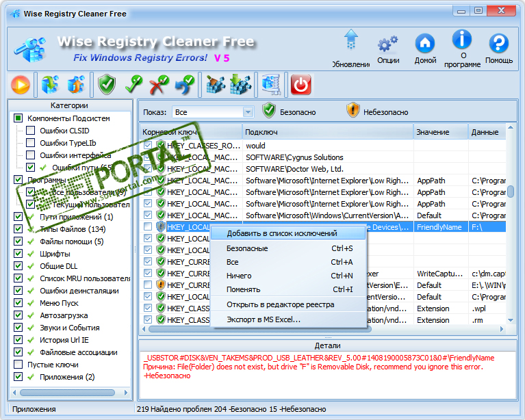Sort by Корневой ключ column header

tap(190, 132)
